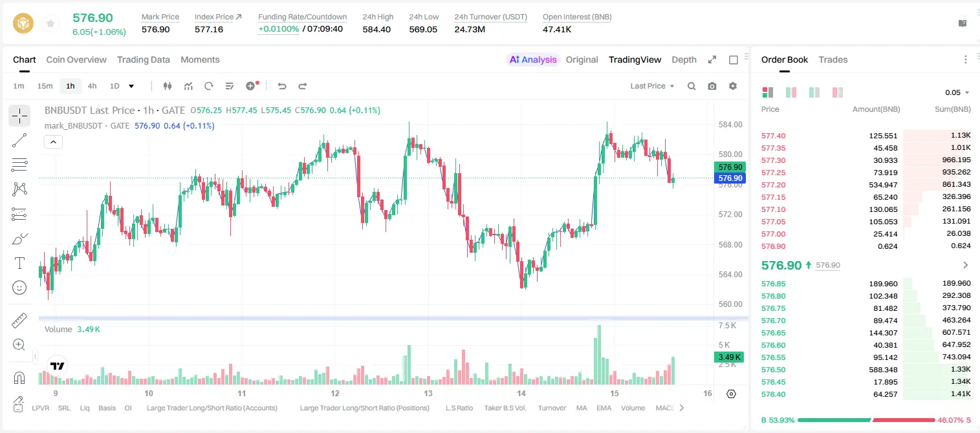Add BNB to favorites with star
980x433 pixels.
[x=50, y=23]
